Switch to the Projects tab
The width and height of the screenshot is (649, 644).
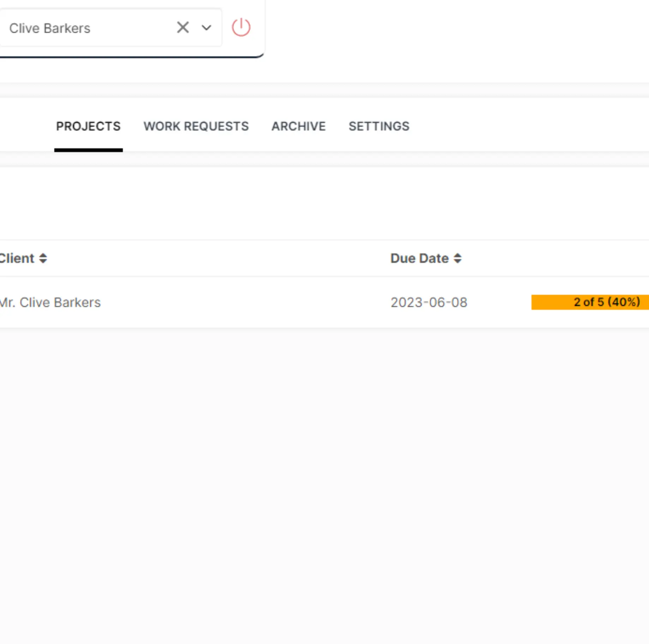pos(88,126)
